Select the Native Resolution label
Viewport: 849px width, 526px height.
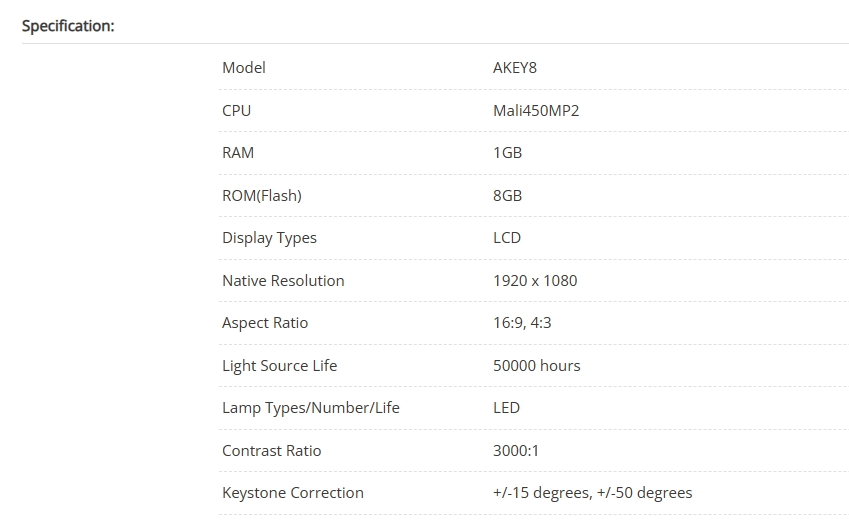(283, 281)
